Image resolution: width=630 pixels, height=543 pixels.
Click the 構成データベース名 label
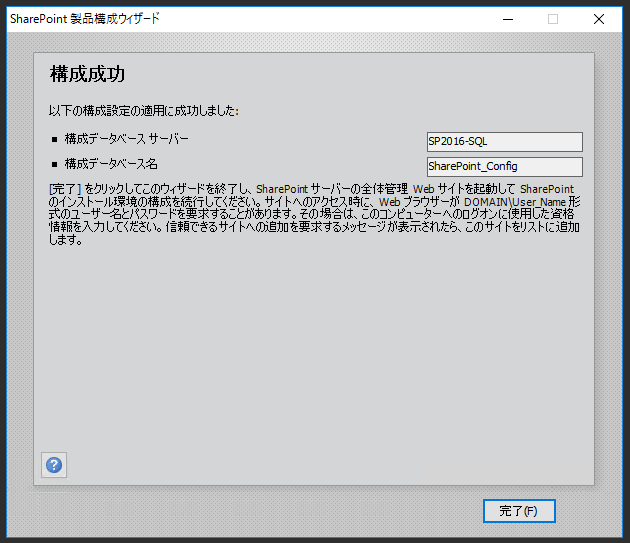[x=111, y=164]
